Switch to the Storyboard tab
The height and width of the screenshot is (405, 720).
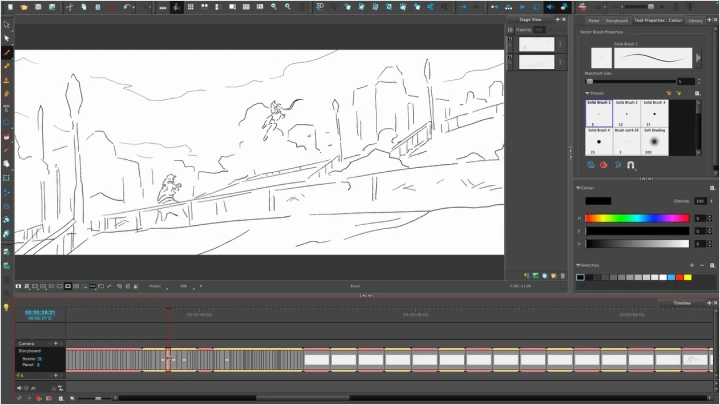coord(616,19)
